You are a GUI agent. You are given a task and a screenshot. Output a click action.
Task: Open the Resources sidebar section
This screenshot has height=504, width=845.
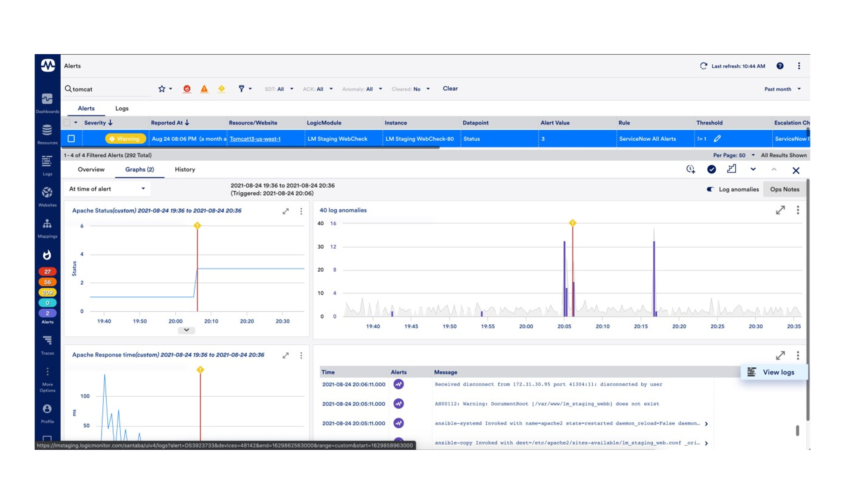coord(48,134)
